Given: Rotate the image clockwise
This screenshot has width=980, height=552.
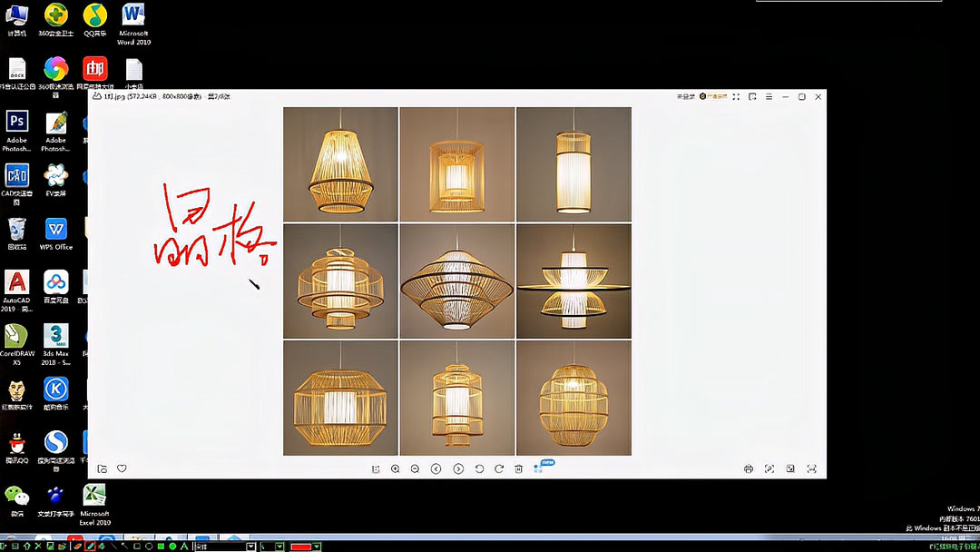Looking at the screenshot, I should point(499,468).
